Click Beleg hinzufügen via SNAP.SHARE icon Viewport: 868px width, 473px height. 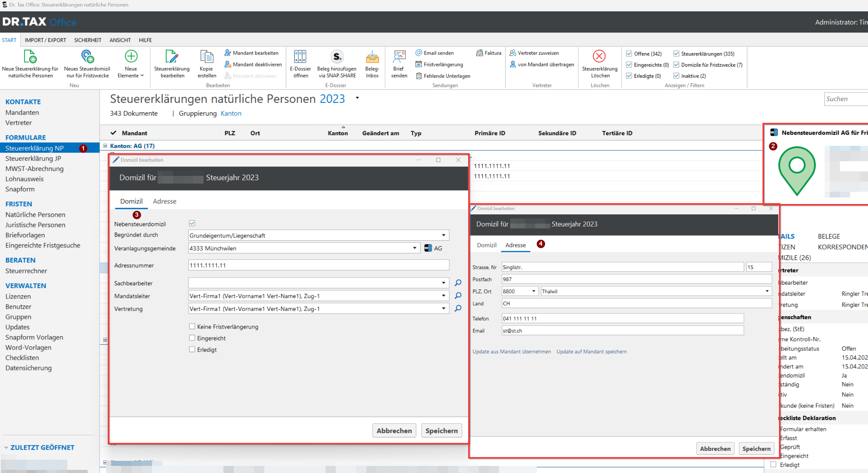[337, 56]
